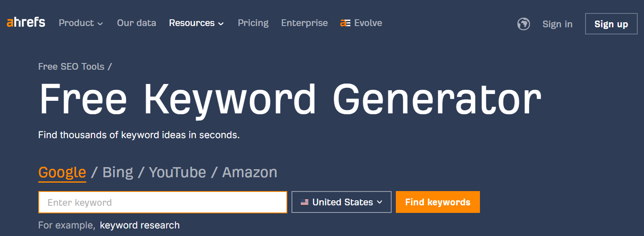The width and height of the screenshot is (644, 236).
Task: Switch to the YouTube tab
Action: coord(178,172)
